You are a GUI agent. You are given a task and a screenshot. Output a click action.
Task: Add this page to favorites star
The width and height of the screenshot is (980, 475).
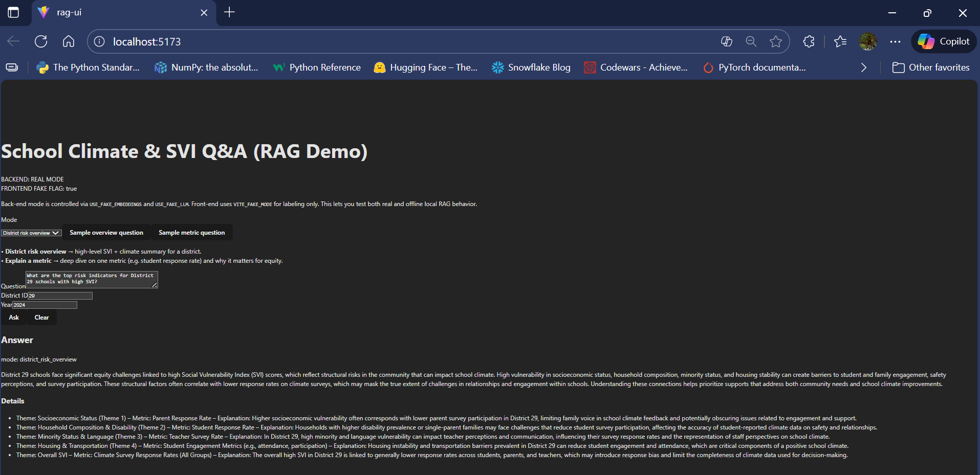(776, 41)
